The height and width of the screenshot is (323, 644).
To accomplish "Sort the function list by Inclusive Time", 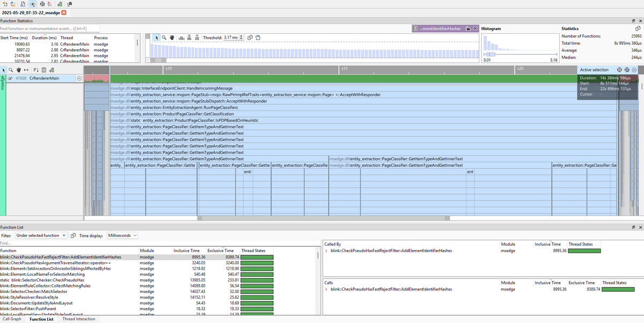I will tap(186, 251).
